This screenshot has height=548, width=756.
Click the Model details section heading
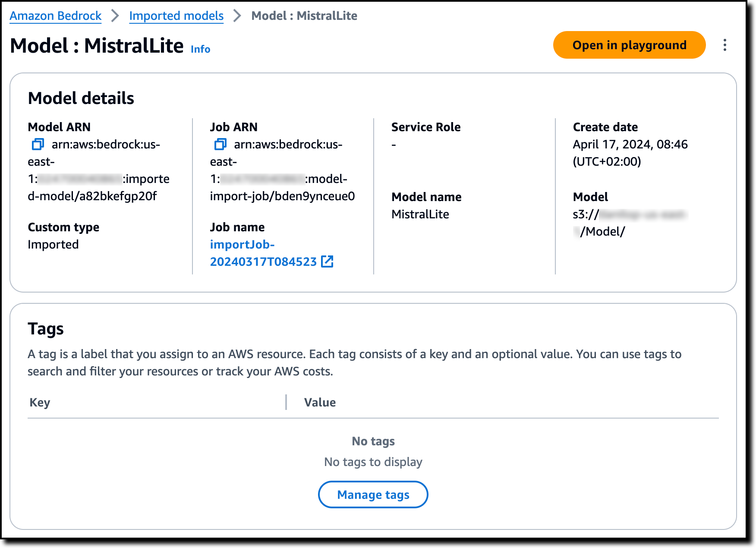tap(81, 98)
